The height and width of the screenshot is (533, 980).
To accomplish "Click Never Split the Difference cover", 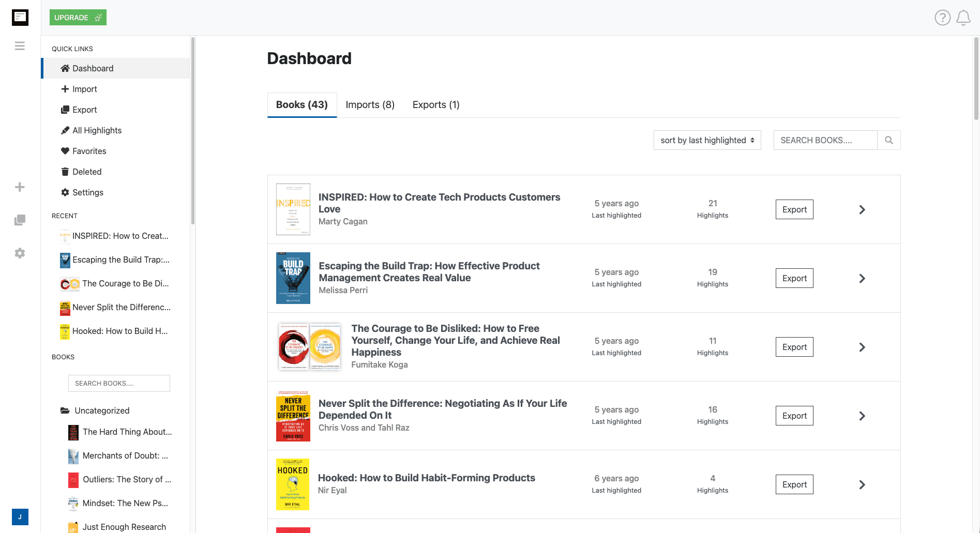I will coord(293,416).
